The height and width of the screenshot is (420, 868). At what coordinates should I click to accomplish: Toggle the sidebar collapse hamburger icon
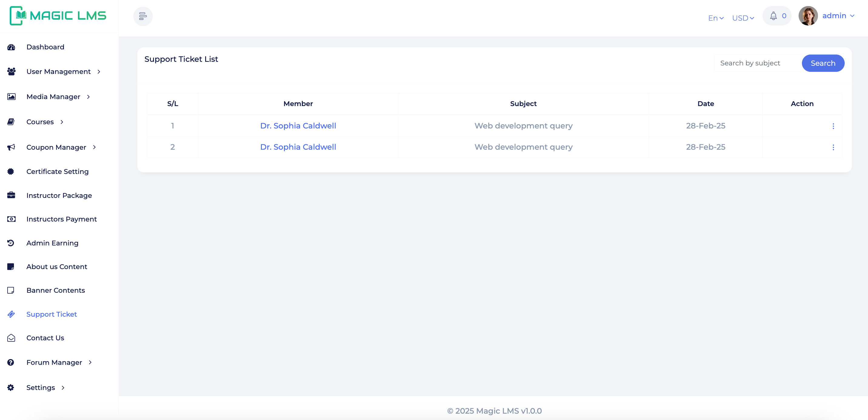pos(143,16)
